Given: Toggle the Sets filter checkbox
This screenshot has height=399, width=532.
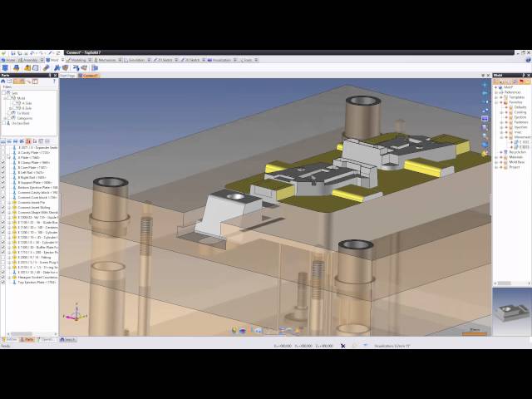Looking at the screenshot, I should click(x=3, y=93).
